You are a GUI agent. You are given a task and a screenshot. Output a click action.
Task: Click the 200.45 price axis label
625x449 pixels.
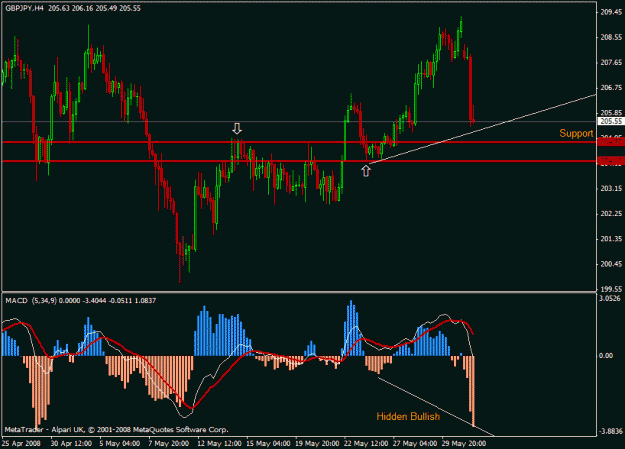tap(611, 264)
